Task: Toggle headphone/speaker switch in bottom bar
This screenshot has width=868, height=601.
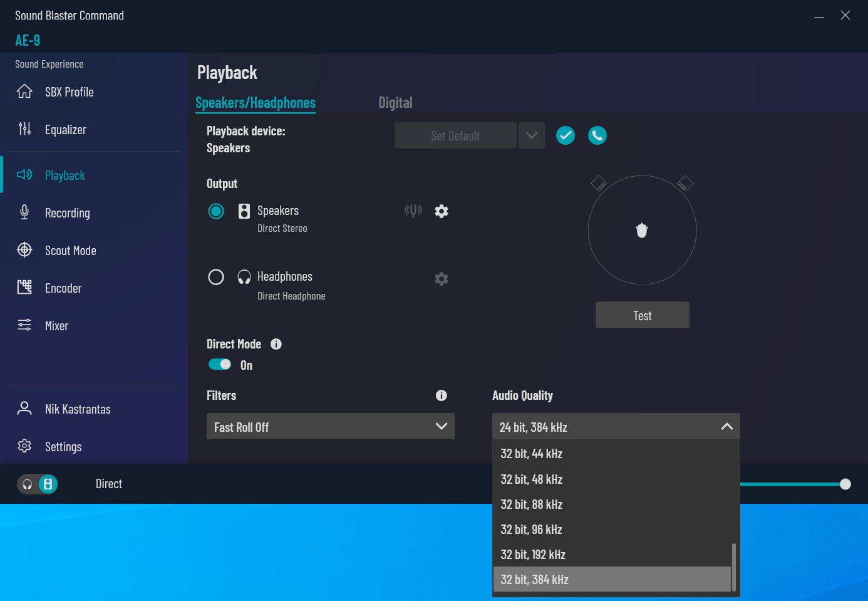Action: 38,484
